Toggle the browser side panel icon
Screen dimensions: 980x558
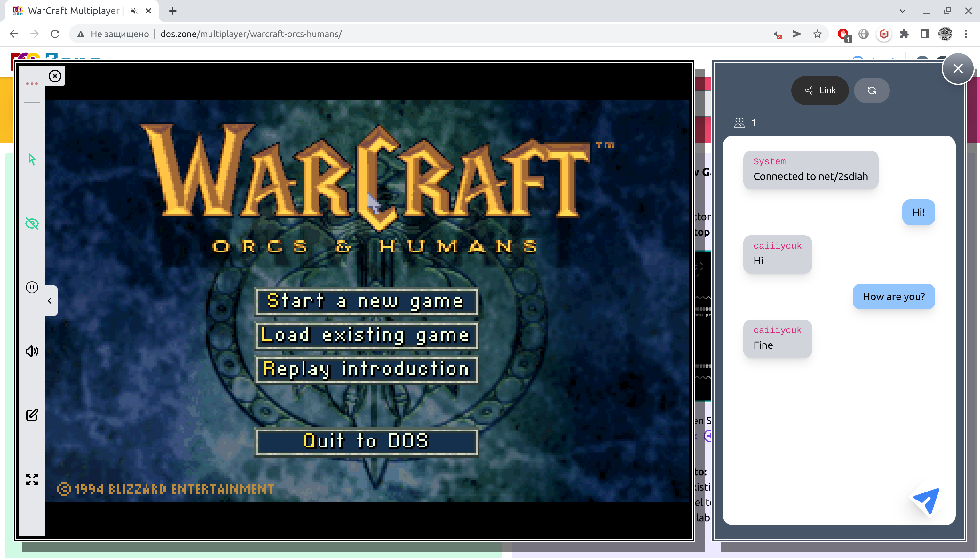(925, 34)
